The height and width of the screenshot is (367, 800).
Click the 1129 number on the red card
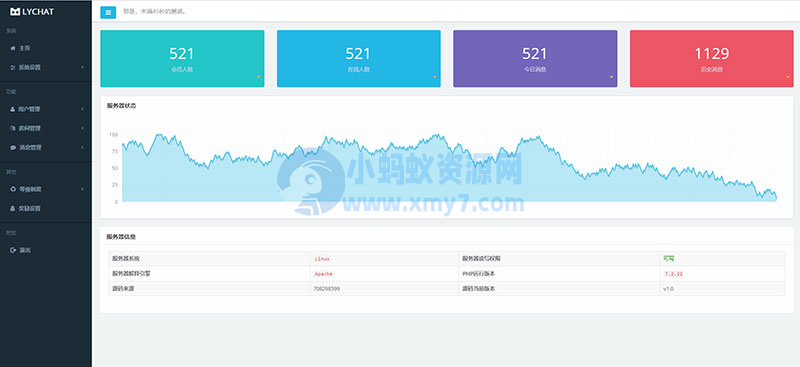712,54
